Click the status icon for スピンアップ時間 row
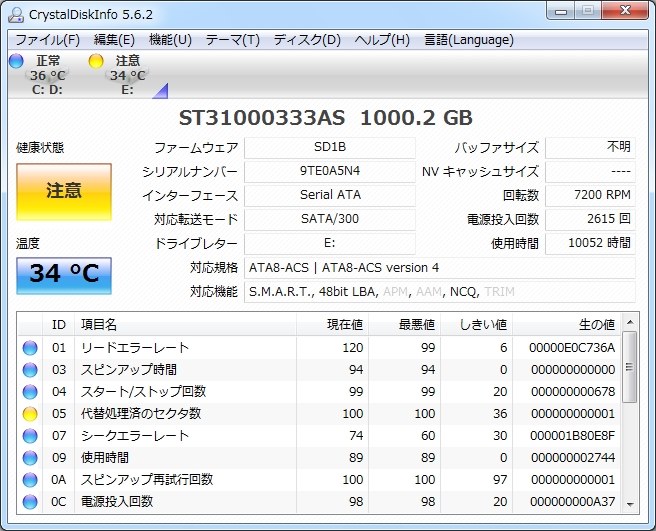The width and height of the screenshot is (656, 531). pyautogui.click(x=30, y=370)
